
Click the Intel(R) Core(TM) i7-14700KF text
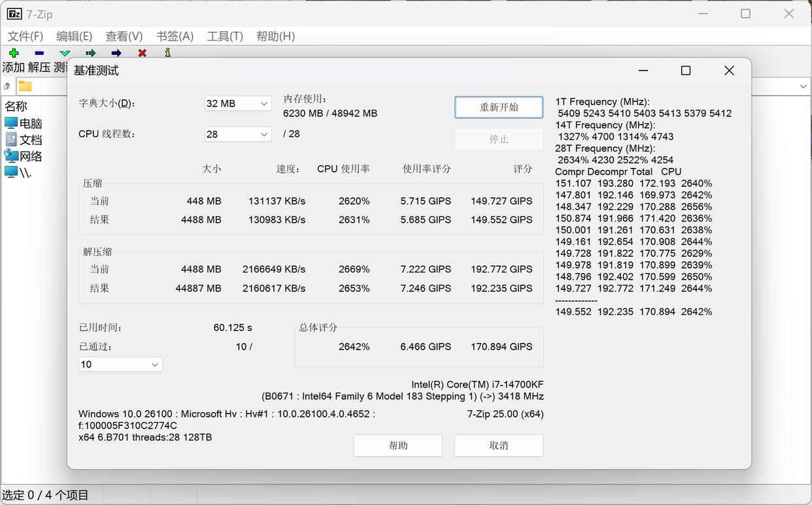click(x=477, y=385)
